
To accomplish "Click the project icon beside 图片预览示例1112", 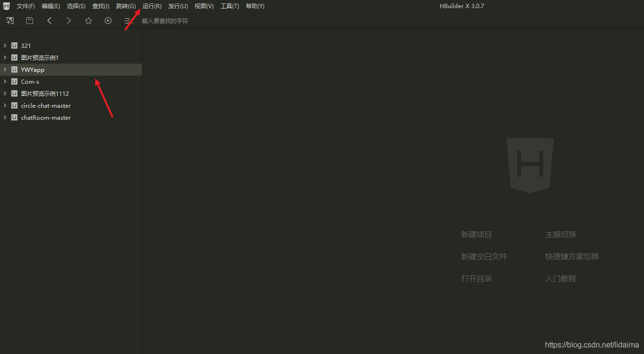I will [14, 93].
